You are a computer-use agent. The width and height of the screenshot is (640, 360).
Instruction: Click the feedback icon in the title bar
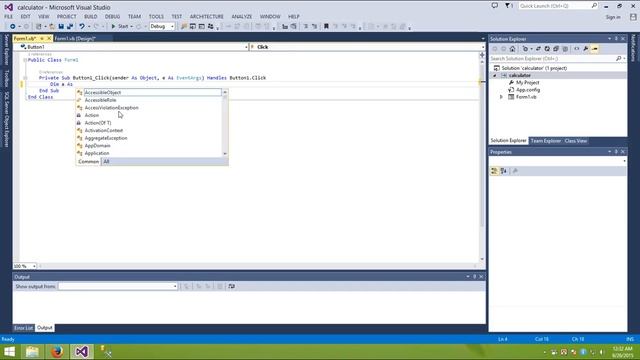495,6
